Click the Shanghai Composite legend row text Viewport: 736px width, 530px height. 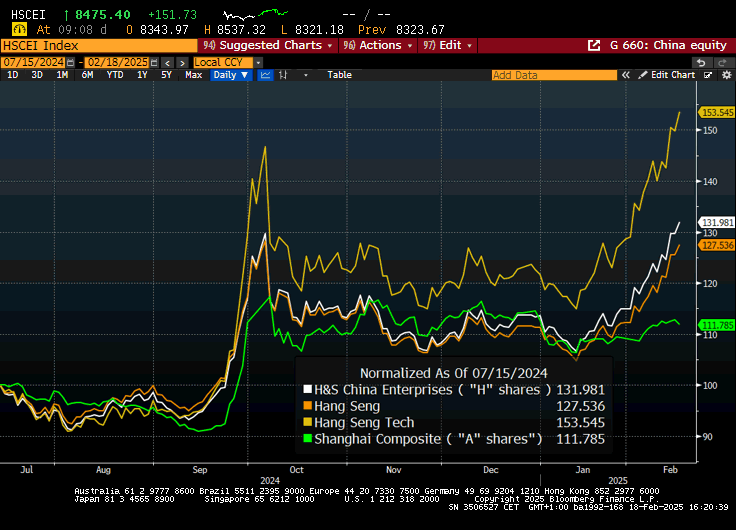pos(428,439)
